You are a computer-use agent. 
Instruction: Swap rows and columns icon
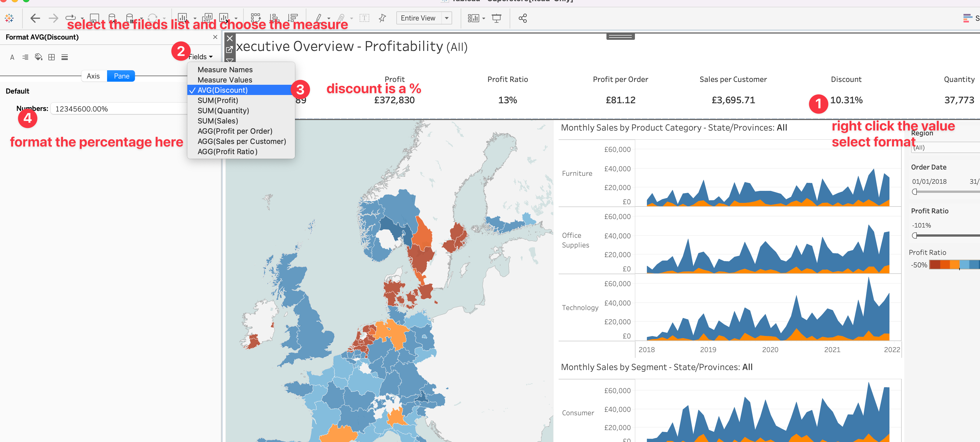pos(256,18)
